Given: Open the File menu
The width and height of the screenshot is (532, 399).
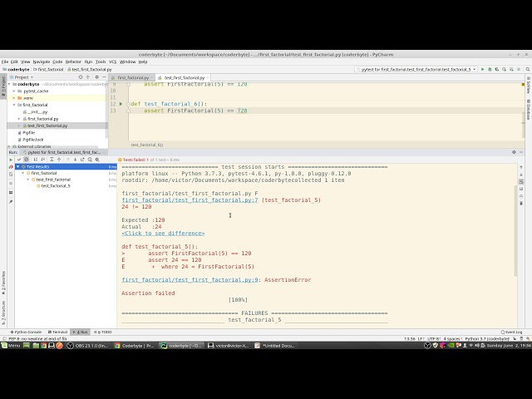Looking at the screenshot, I should click(x=5, y=62).
